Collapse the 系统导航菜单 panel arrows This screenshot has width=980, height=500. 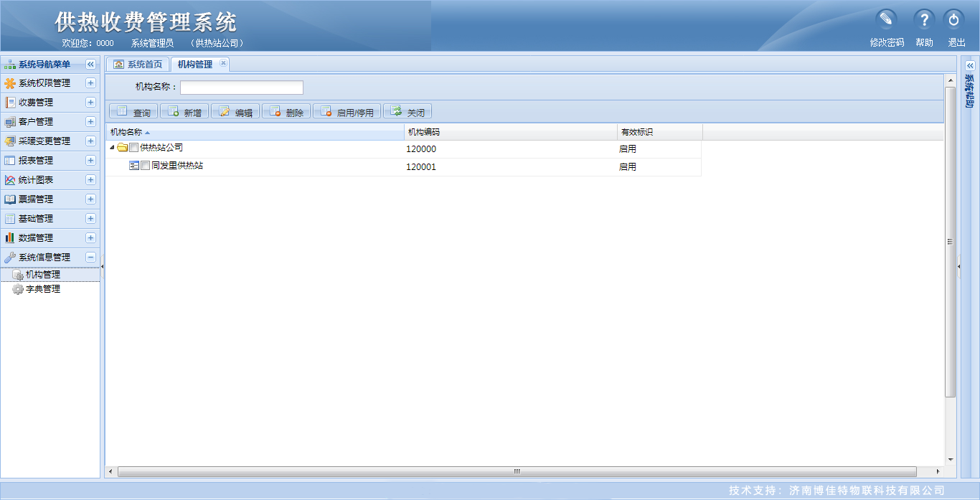click(91, 65)
